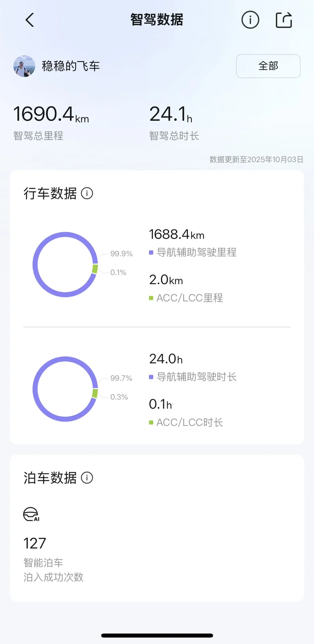Tap the 智驾数据 page title

pos(157,20)
